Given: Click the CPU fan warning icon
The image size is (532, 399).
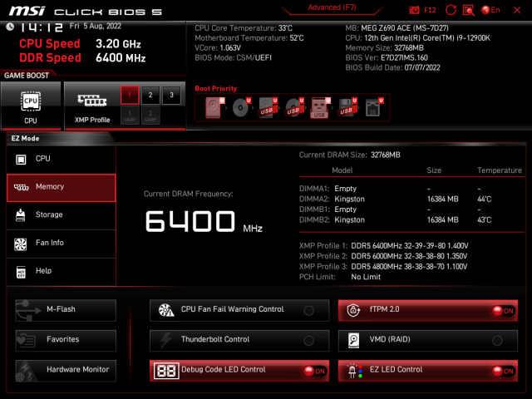Looking at the screenshot, I should coord(166,310).
